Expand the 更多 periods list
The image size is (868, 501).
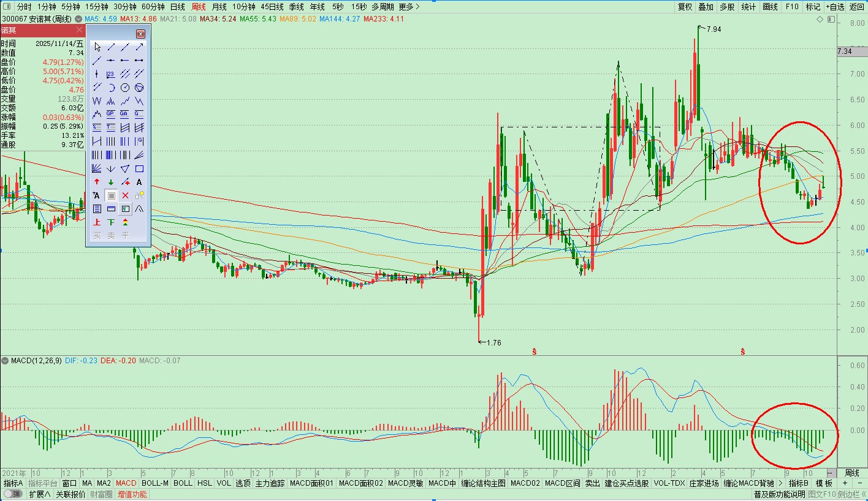point(409,7)
